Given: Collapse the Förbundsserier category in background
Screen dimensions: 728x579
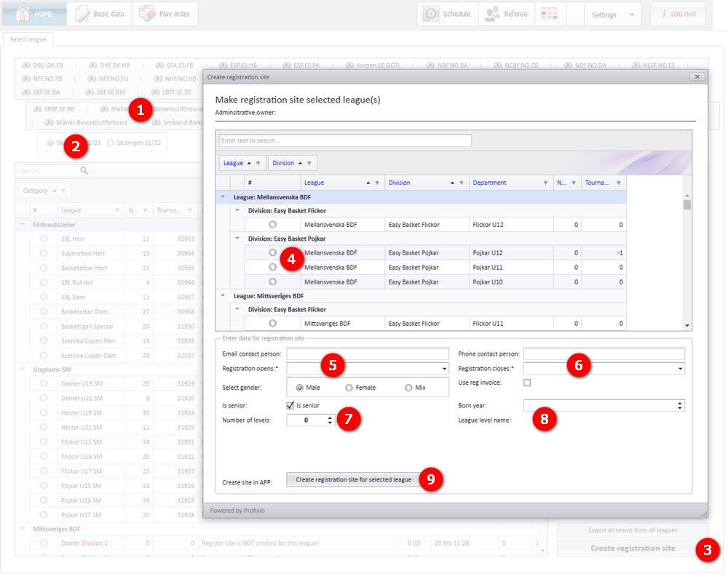Looking at the screenshot, I should point(23,225).
